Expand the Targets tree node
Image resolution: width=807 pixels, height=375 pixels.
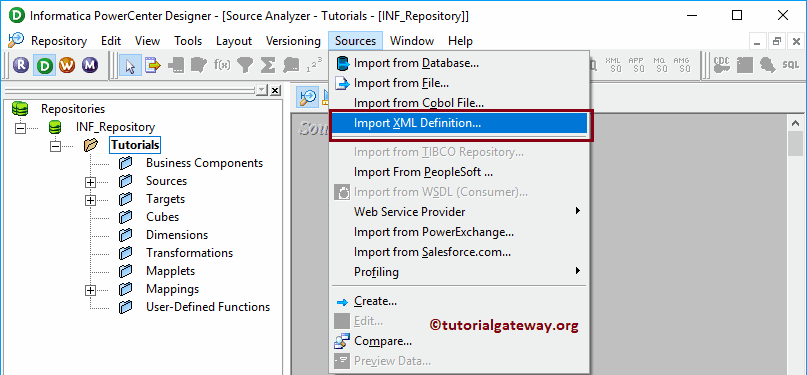tap(91, 200)
